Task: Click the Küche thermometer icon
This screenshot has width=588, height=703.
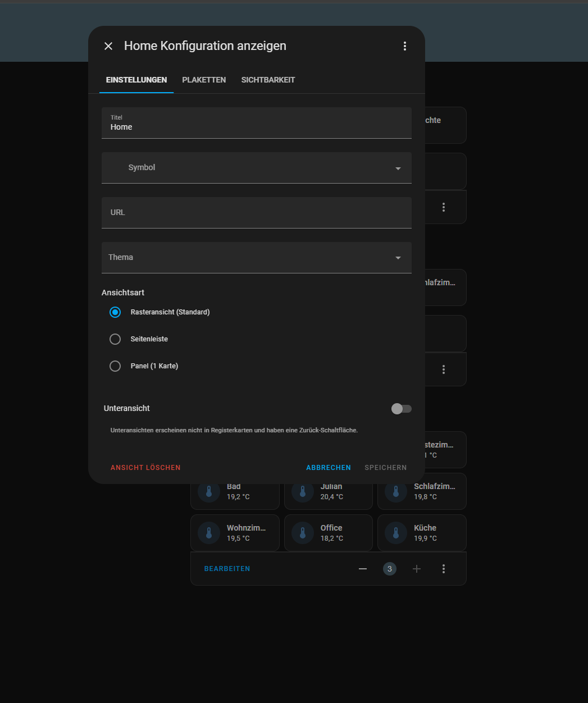Action: [x=396, y=533]
